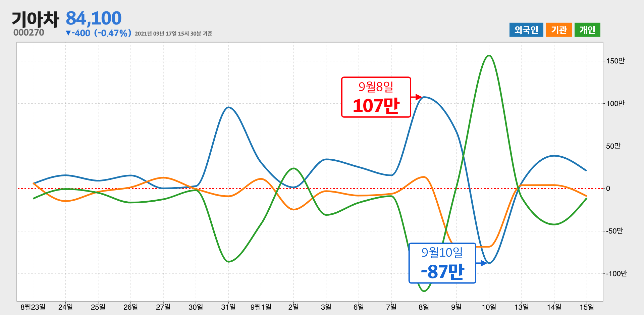Toggle the 개인 legend series
This screenshot has height=315, width=644.
[587, 30]
